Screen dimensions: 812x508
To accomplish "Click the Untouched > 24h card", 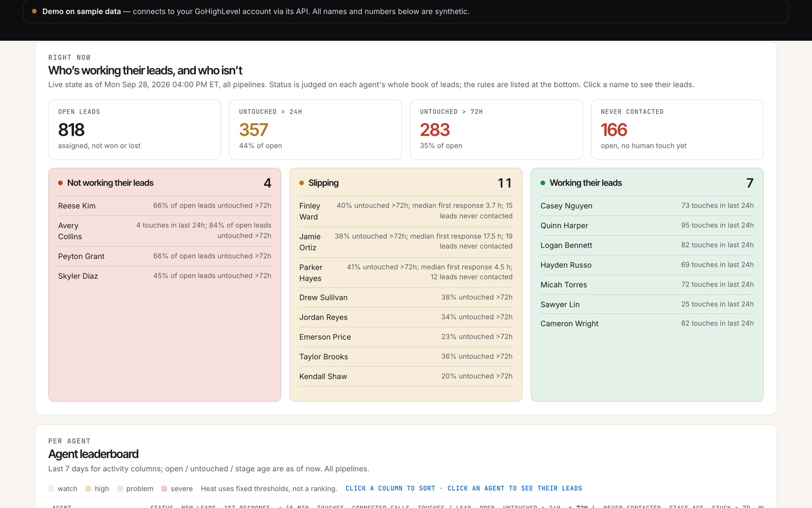I will (x=315, y=130).
